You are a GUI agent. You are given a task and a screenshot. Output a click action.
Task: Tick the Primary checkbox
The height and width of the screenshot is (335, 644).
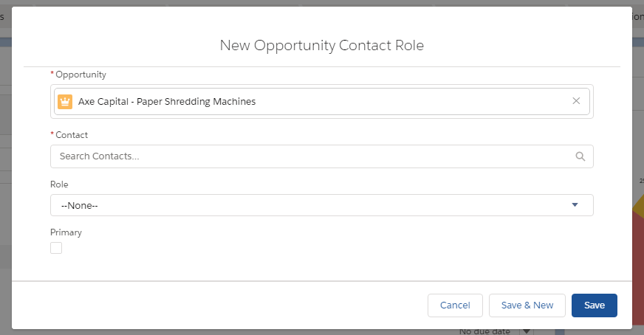pyautogui.click(x=56, y=248)
